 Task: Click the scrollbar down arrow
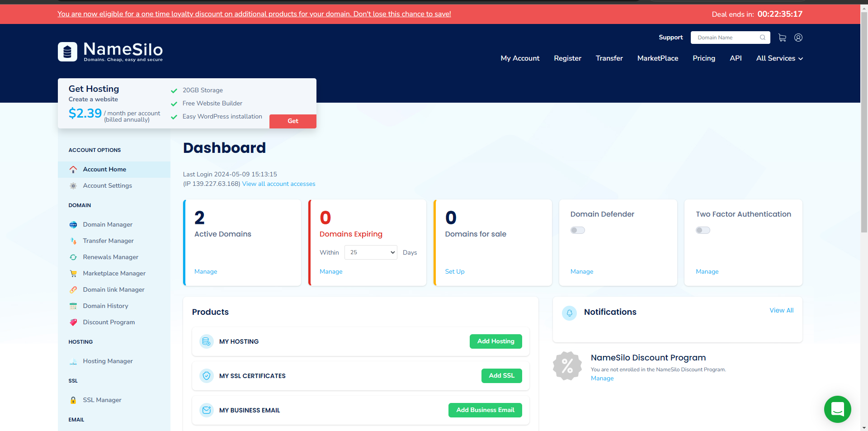click(864, 427)
